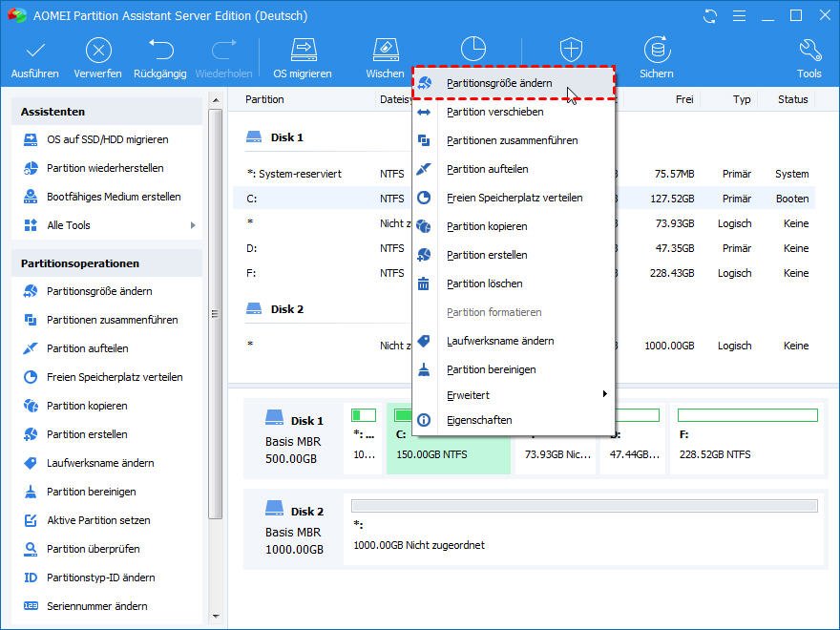This screenshot has height=630, width=840.
Task: Click the Status column header
Action: click(x=792, y=99)
